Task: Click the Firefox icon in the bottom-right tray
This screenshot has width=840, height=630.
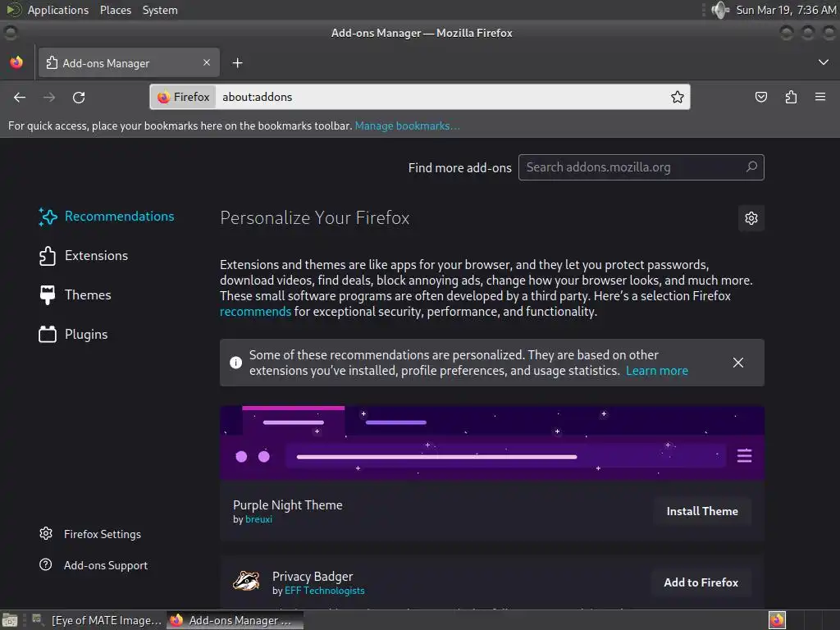Action: [777, 620]
